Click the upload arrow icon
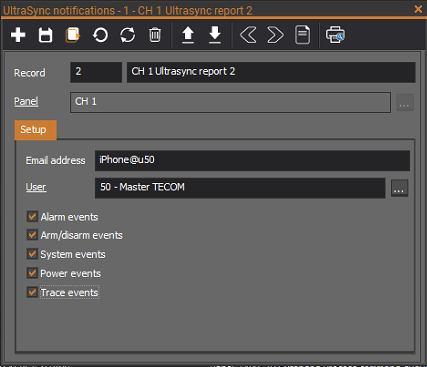 click(x=188, y=35)
